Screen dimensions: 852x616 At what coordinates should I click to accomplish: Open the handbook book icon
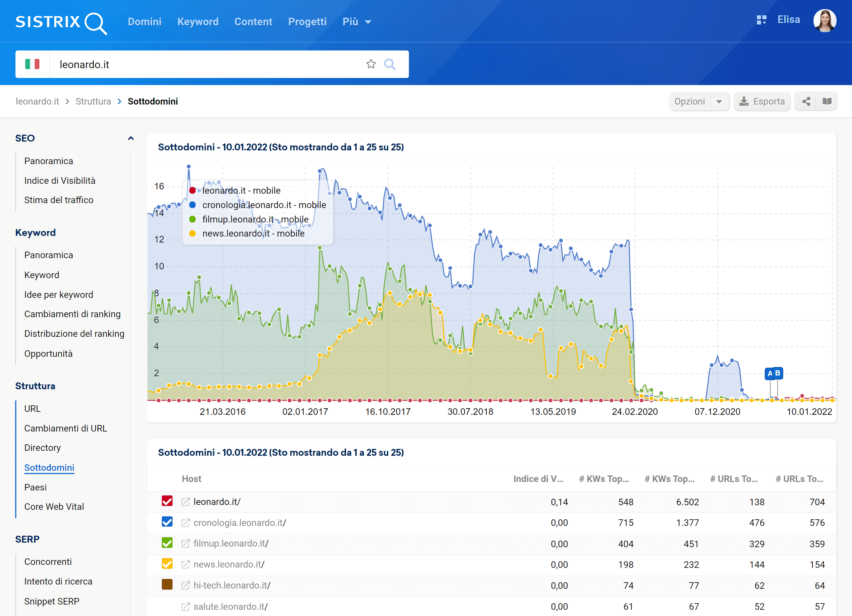point(826,102)
